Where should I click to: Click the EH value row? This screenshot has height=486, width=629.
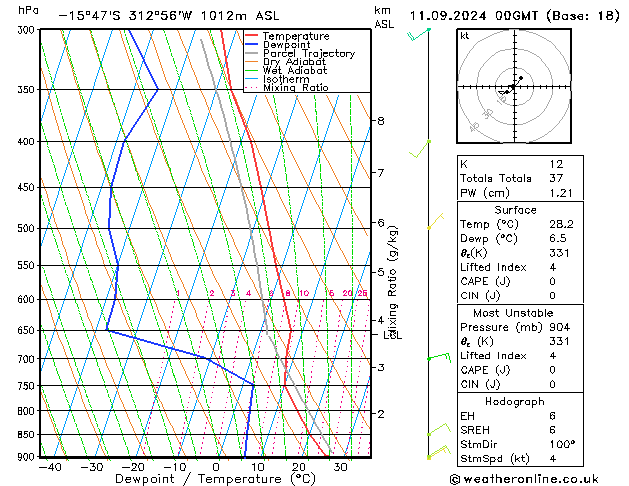[x=520, y=416]
